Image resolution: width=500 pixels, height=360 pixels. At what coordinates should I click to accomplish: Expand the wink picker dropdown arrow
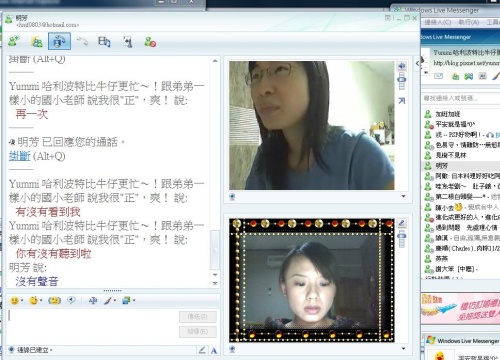click(41, 300)
